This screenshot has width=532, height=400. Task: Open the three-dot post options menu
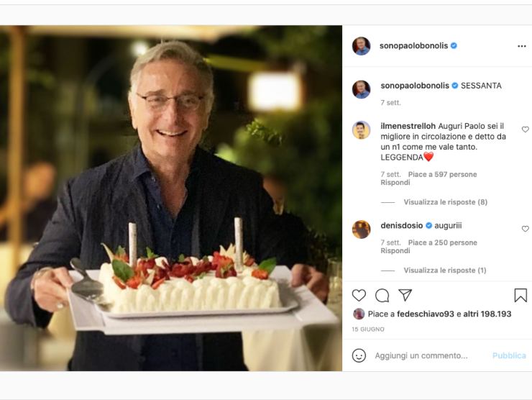click(x=521, y=46)
